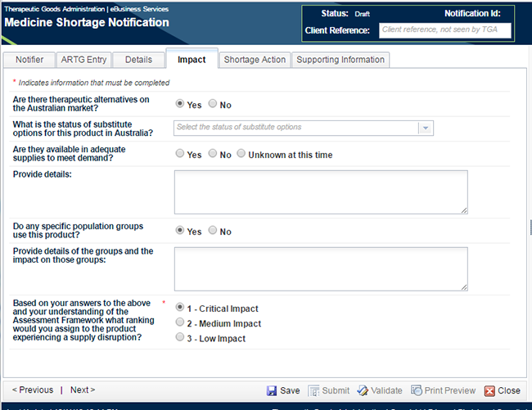Click the red Close icon
This screenshot has width=532, height=410.
click(490, 390)
